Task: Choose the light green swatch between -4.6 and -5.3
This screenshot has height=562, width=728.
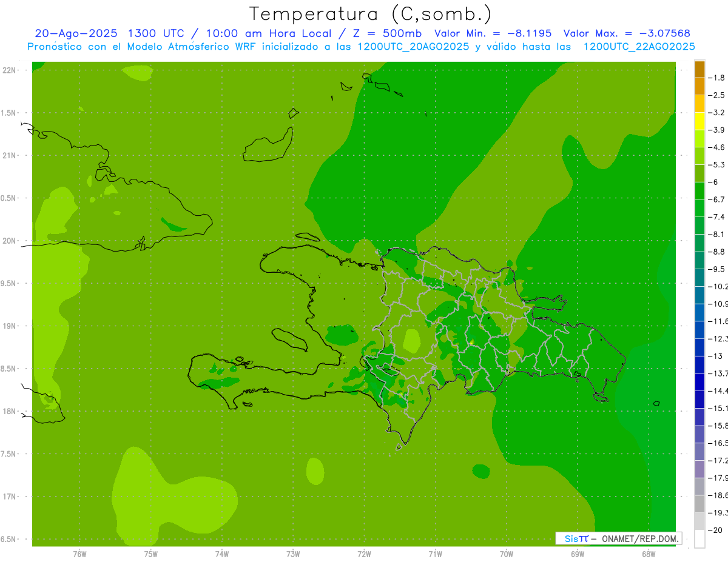Action: pyautogui.click(x=699, y=156)
